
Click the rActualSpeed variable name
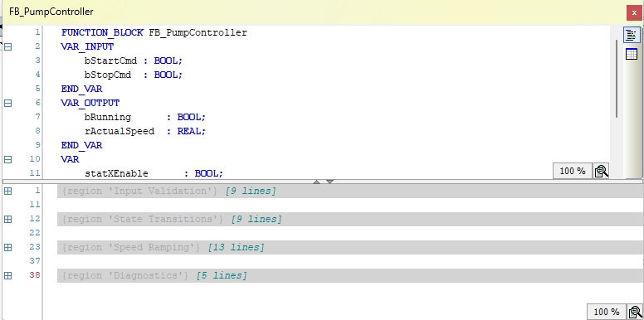point(120,131)
